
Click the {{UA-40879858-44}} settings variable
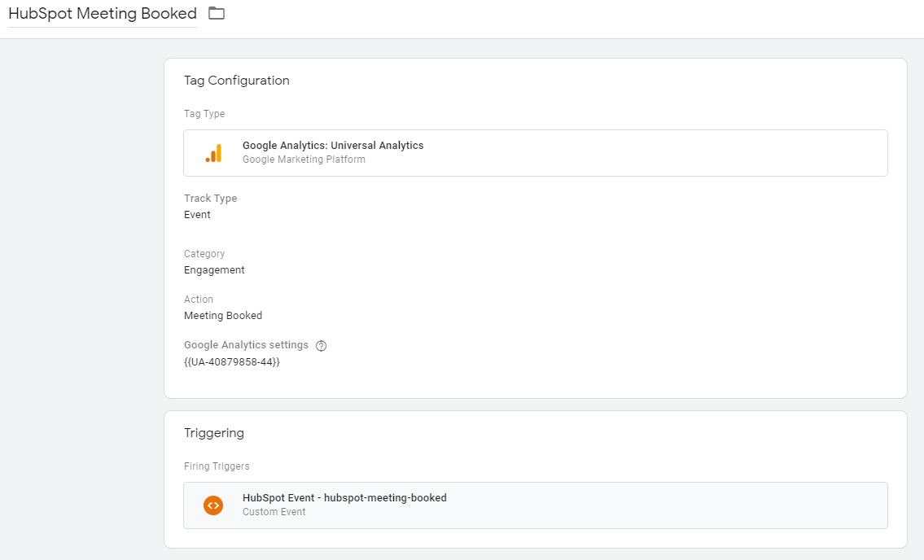click(x=232, y=361)
